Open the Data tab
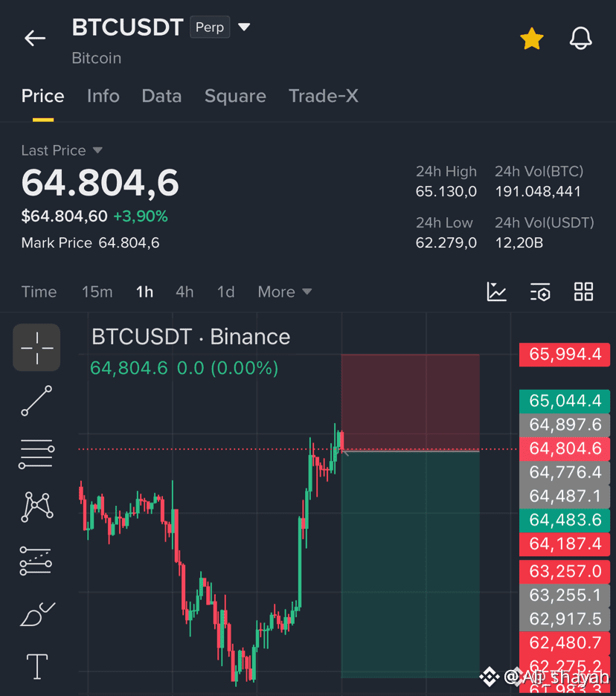This screenshot has height=696, width=616. (161, 96)
